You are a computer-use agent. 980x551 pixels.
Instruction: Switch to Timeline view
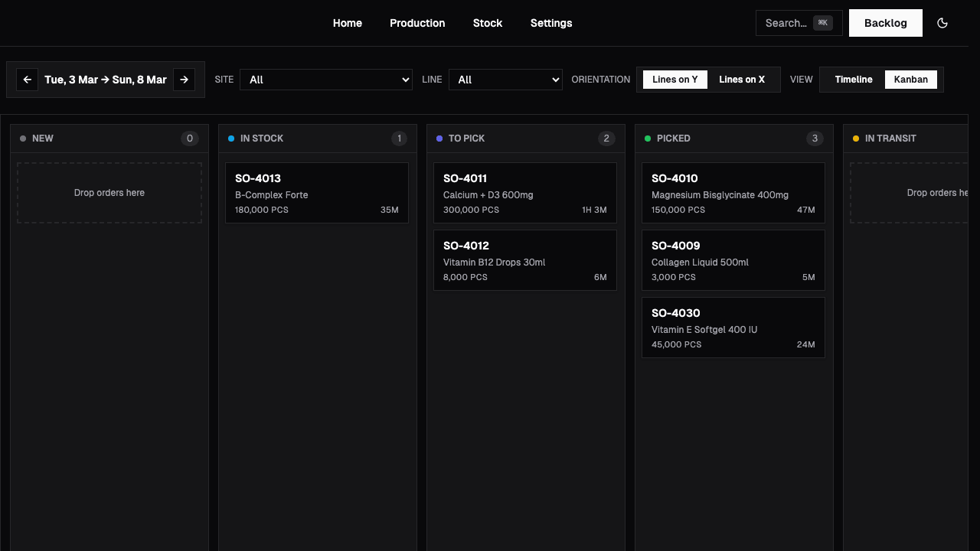click(x=853, y=79)
